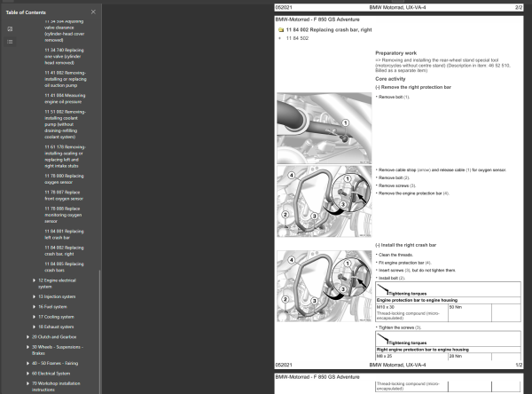
Task: Expand 20 Clutch and Gearbox chapter
Action: point(27,337)
